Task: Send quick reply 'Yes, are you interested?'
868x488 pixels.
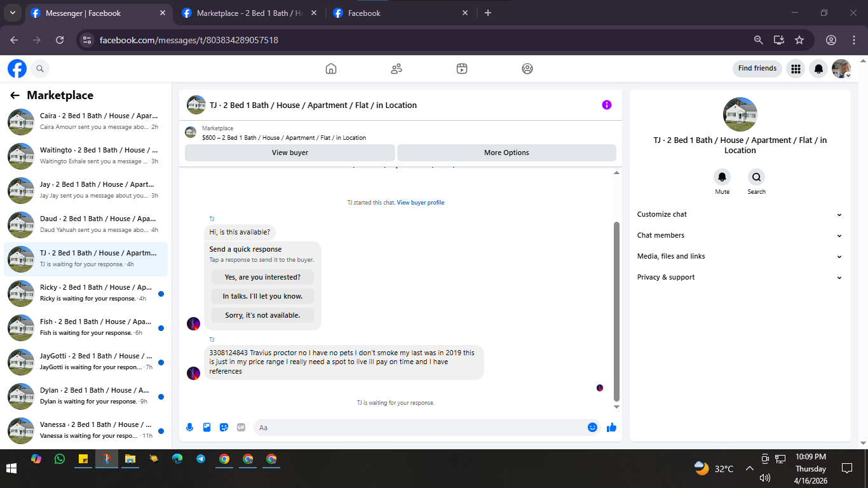Action: [x=262, y=277]
